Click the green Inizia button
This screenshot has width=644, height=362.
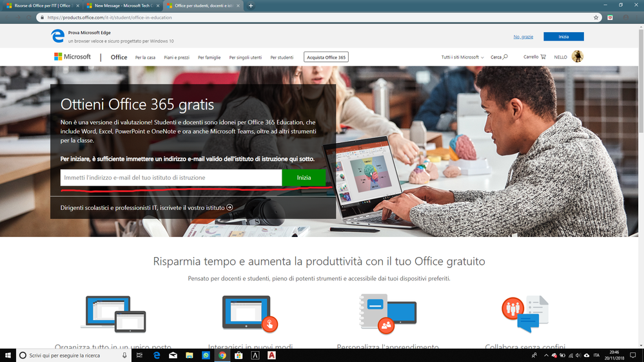(304, 177)
